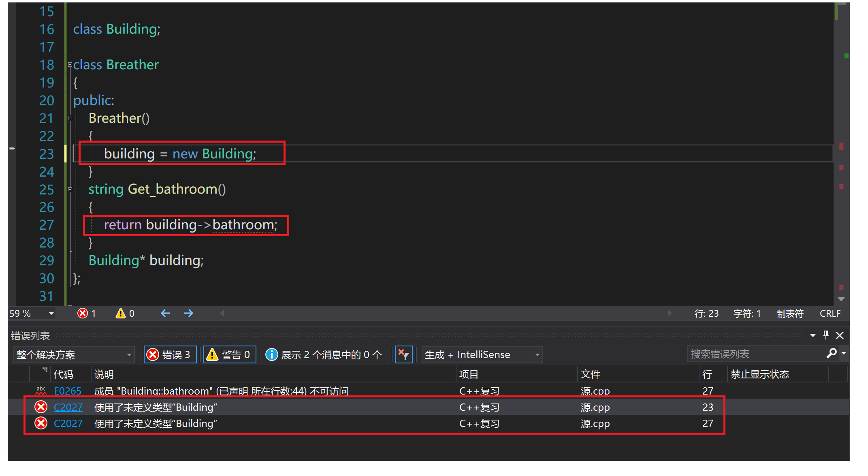
Task: Toggle the 警告 0 warnings filter
Action: coord(229,354)
